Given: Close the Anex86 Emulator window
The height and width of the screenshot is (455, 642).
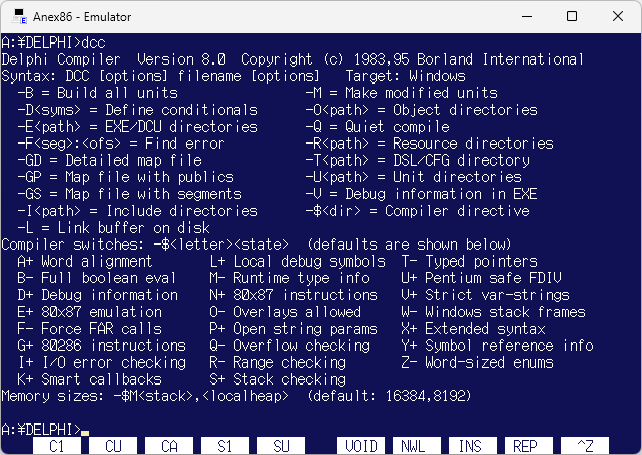Looking at the screenshot, I should click(618, 16).
